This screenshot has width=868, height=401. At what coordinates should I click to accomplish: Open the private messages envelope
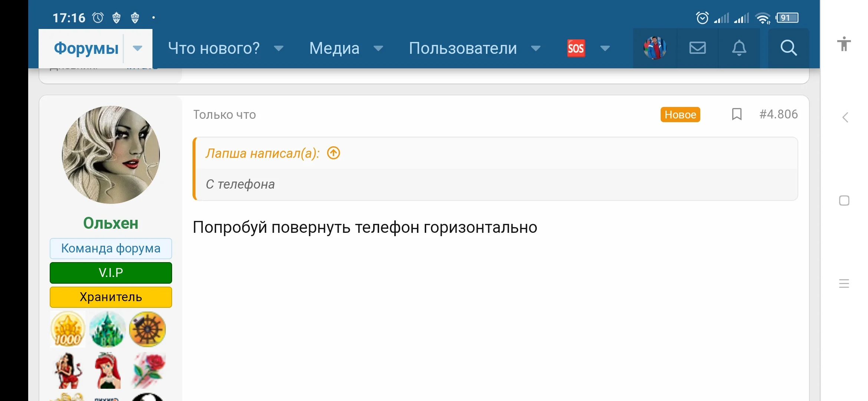click(x=697, y=48)
